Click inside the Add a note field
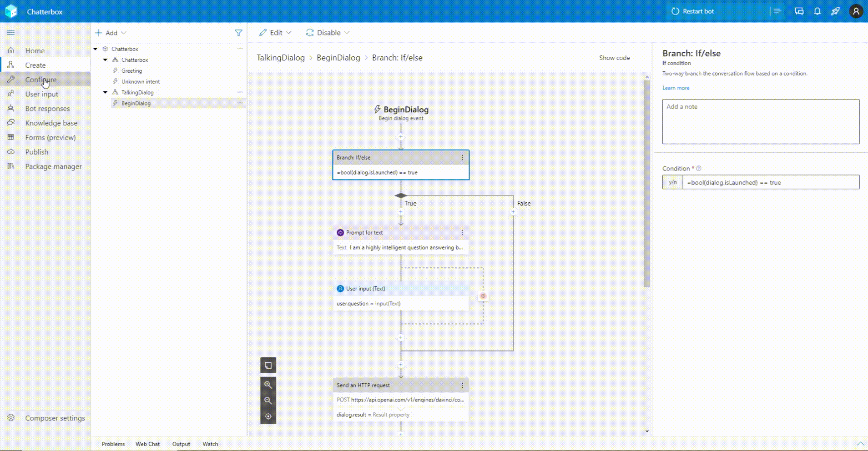 coord(761,121)
